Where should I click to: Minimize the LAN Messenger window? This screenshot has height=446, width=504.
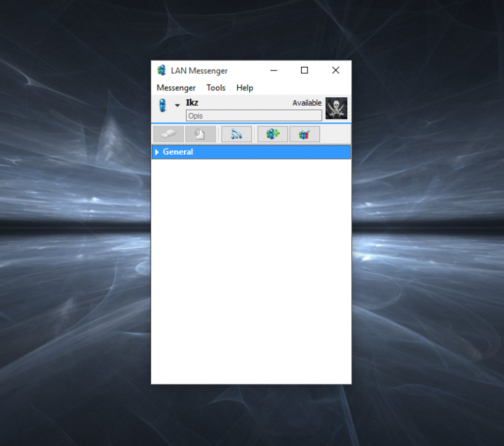(x=273, y=70)
